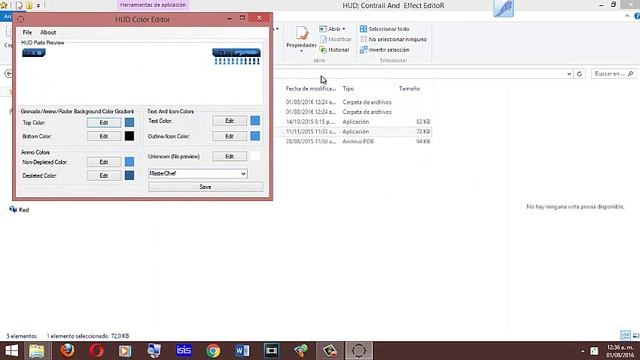
Task: Expand the Abrir dropdown arrow
Action: [x=344, y=29]
